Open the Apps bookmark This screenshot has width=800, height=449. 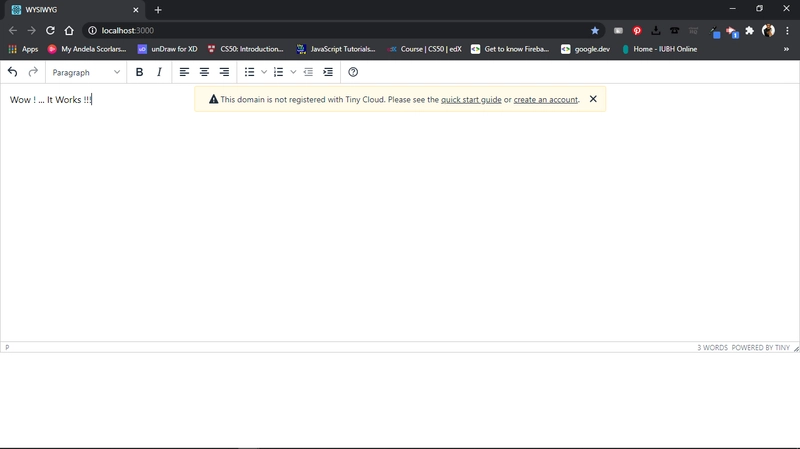point(23,49)
